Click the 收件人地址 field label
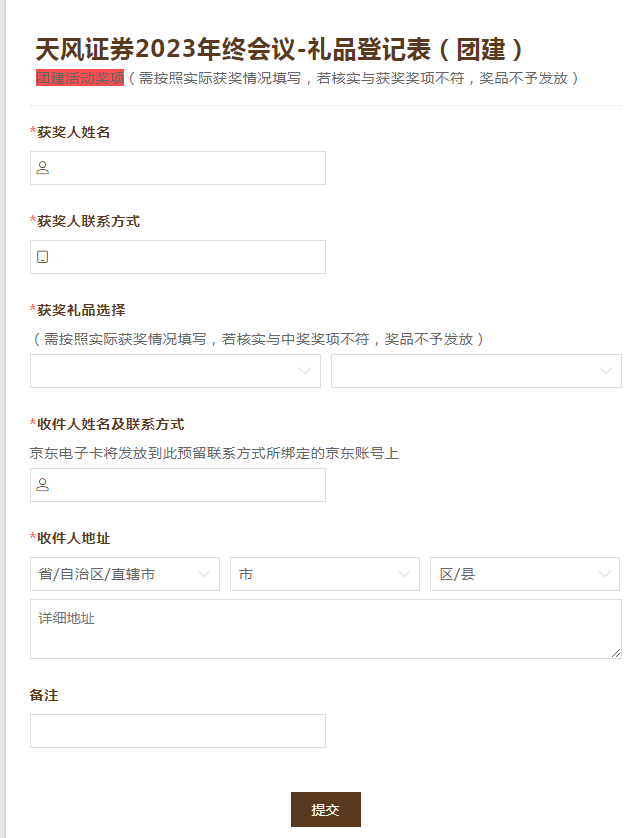This screenshot has height=838, width=643. 74,539
